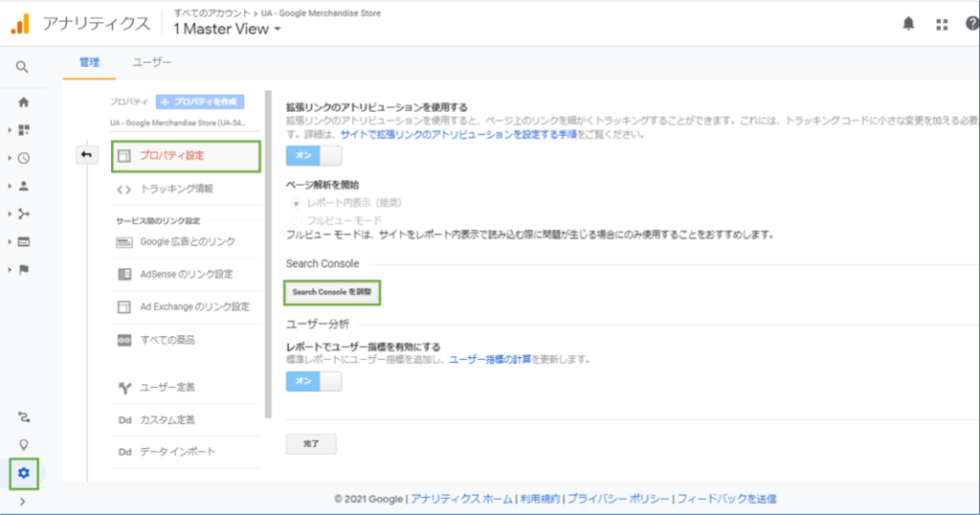
Task: Open トラッキング情報 menu item
Action: pos(187,189)
